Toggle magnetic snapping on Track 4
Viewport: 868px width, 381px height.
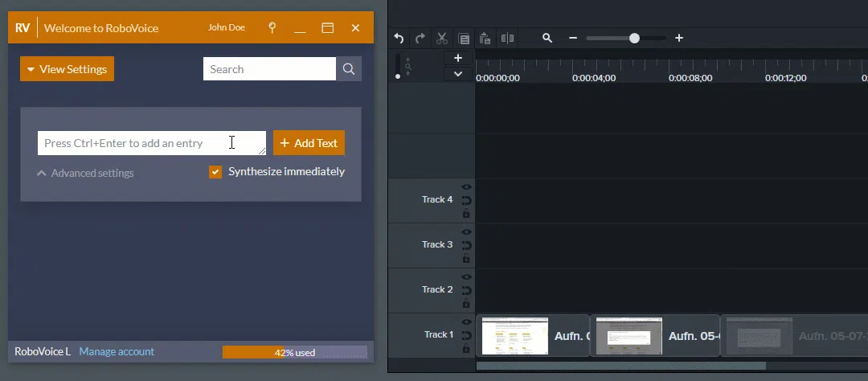coord(466,200)
